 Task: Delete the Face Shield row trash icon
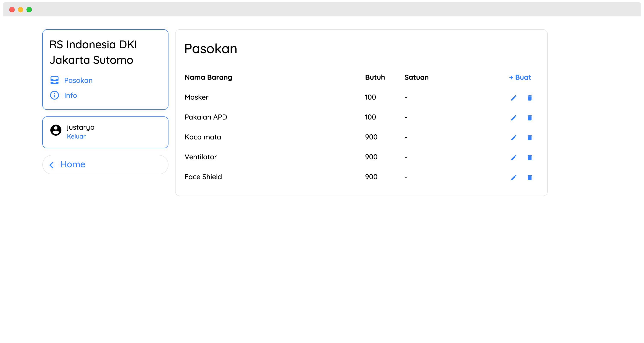529,178
